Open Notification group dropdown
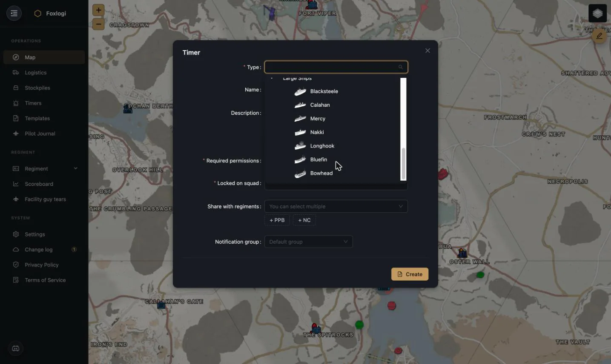 pyautogui.click(x=309, y=242)
